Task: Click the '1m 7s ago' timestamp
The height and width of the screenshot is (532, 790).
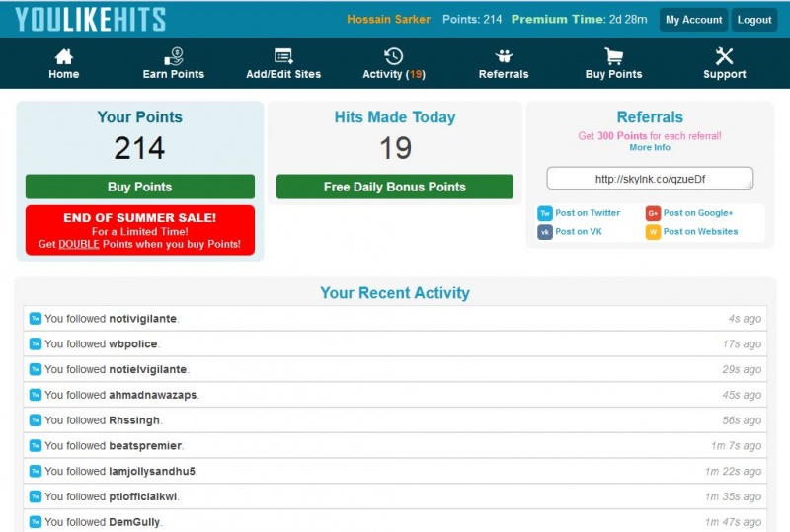Action: coord(736,446)
